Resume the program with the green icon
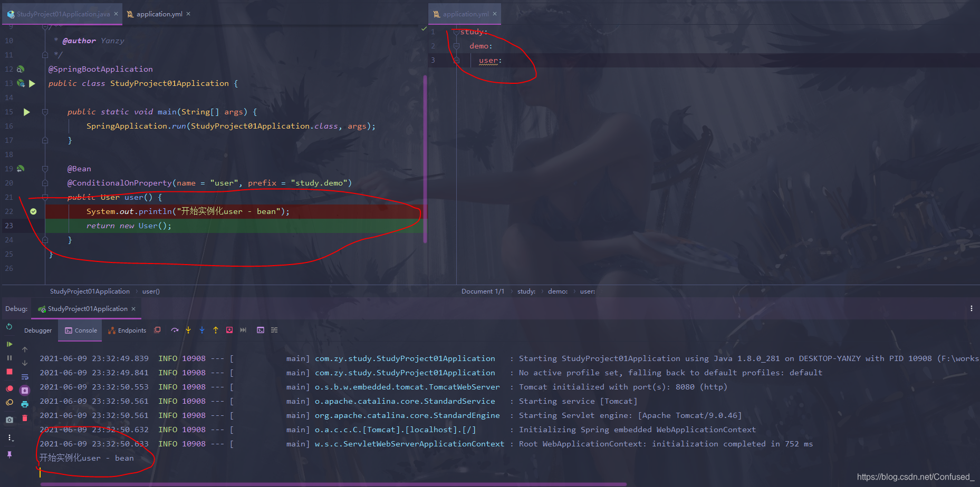 [x=9, y=344]
